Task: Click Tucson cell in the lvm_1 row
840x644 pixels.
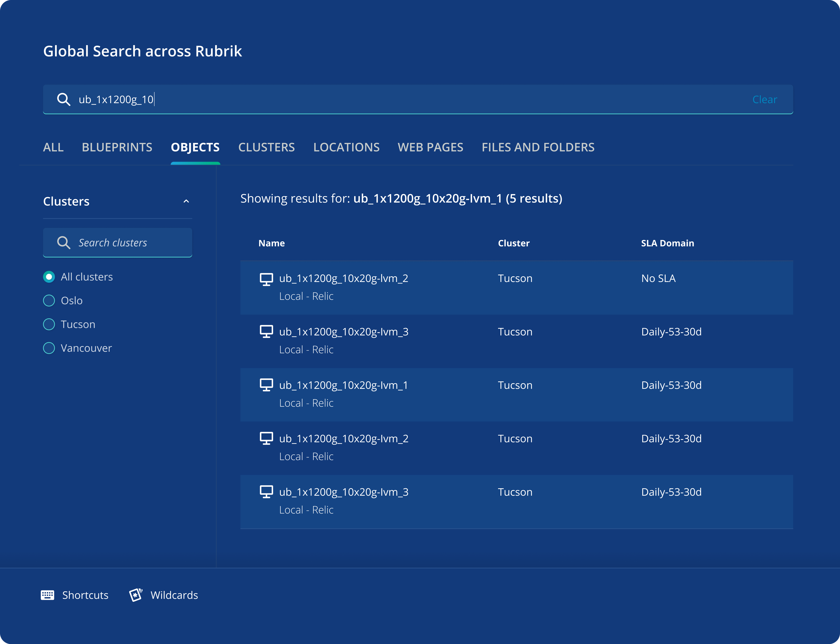Action: 515,385
